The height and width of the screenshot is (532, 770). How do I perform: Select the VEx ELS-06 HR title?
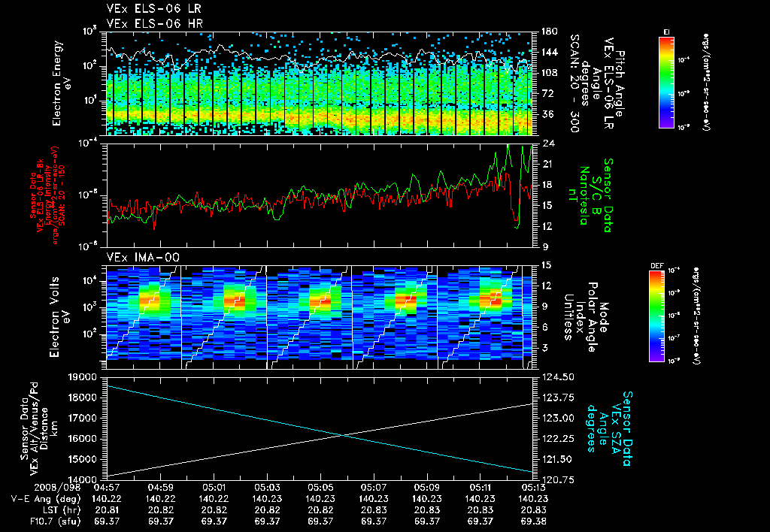click(x=155, y=23)
